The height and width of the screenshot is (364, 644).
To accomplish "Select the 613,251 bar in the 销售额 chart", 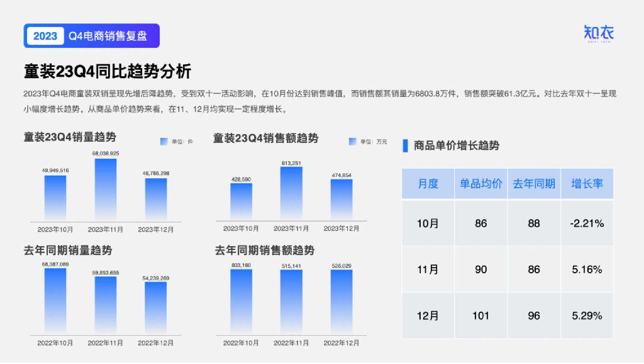I will coord(291,193).
